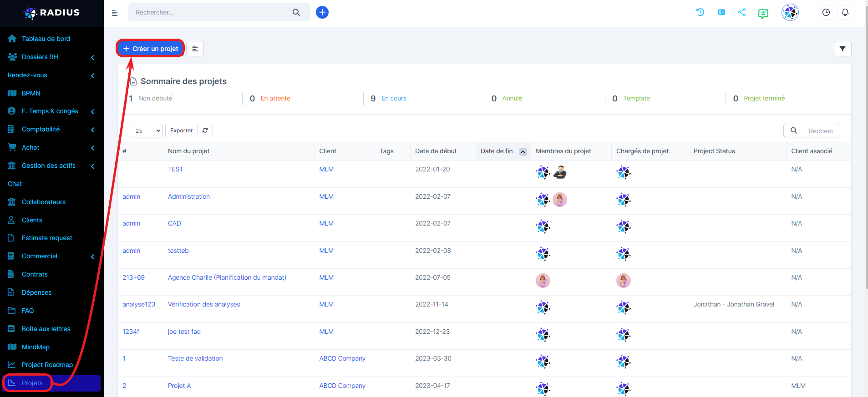Click the Achat cart icon
The height and width of the screenshot is (397, 868).
[12, 147]
